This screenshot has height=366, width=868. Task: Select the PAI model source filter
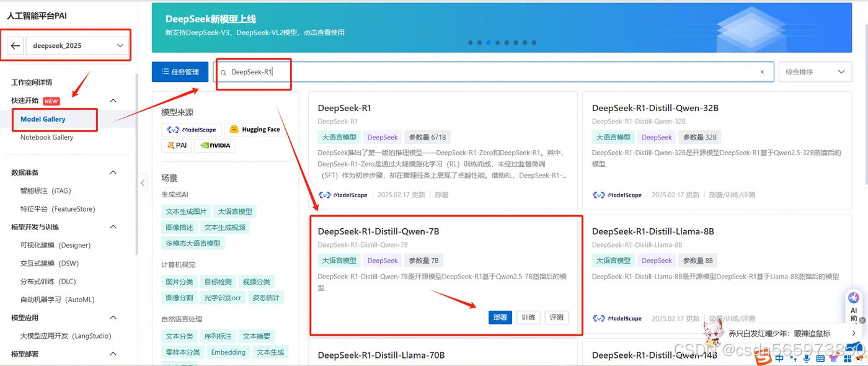[x=177, y=145]
